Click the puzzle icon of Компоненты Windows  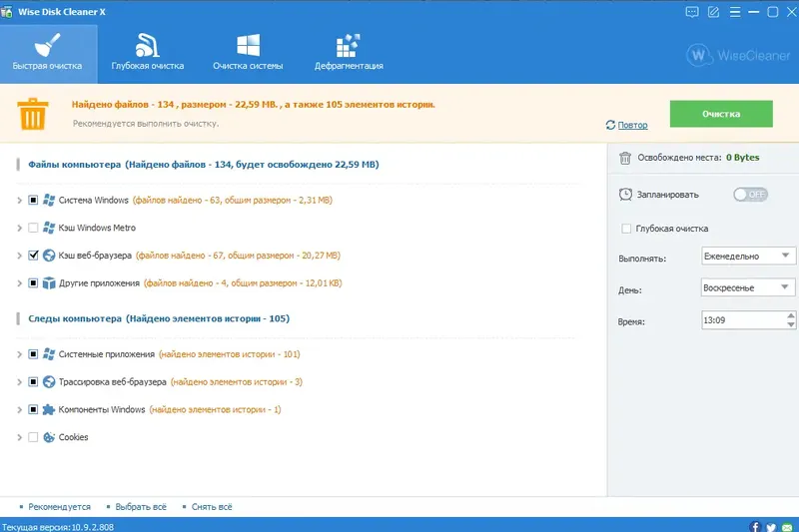pyautogui.click(x=49, y=409)
